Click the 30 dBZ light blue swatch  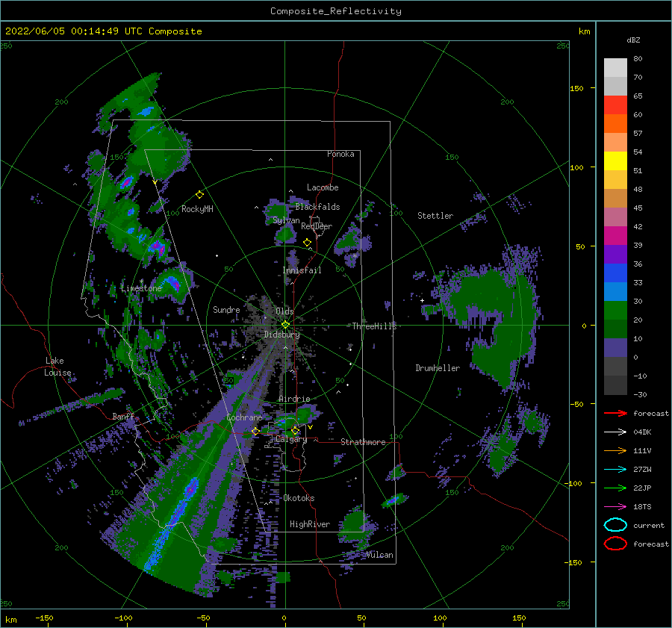pyautogui.click(x=615, y=291)
